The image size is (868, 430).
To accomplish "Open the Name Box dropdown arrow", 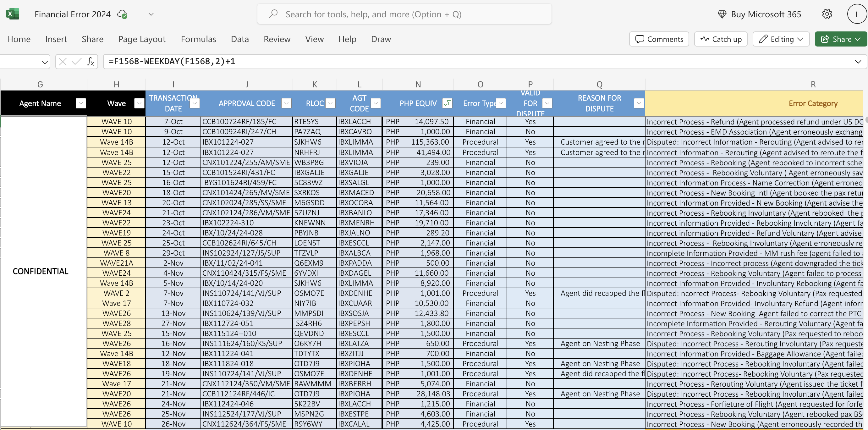I will coord(45,62).
